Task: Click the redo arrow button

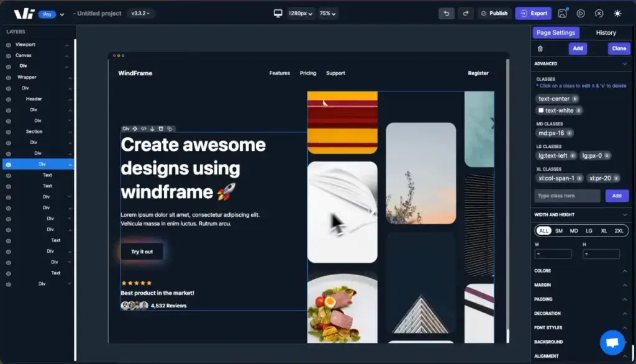Action: pos(465,13)
